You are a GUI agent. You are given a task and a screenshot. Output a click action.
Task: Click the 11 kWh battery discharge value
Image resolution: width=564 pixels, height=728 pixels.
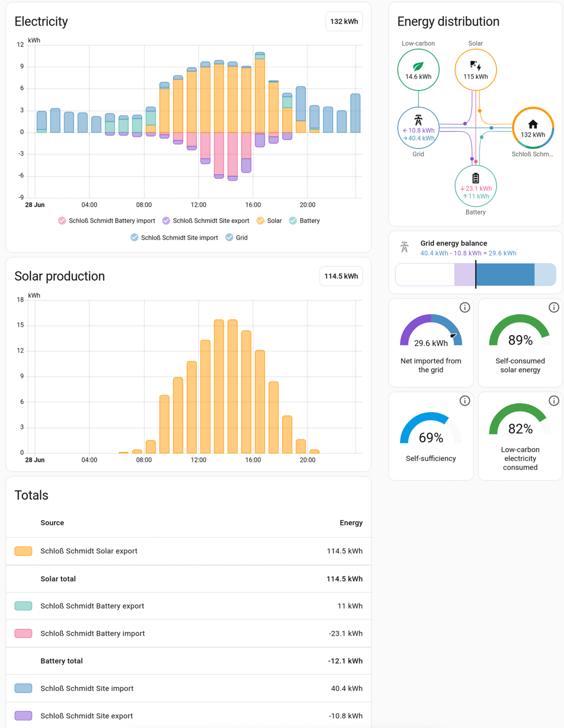[476, 196]
